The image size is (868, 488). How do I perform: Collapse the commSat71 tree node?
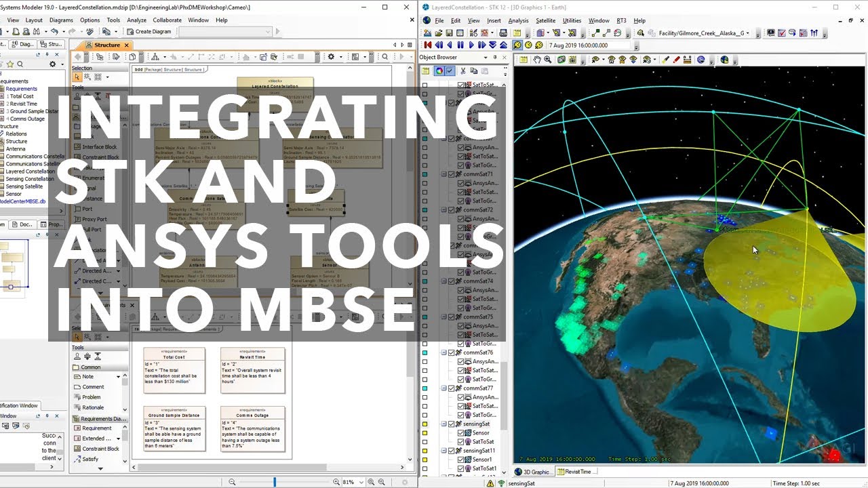pyautogui.click(x=444, y=174)
